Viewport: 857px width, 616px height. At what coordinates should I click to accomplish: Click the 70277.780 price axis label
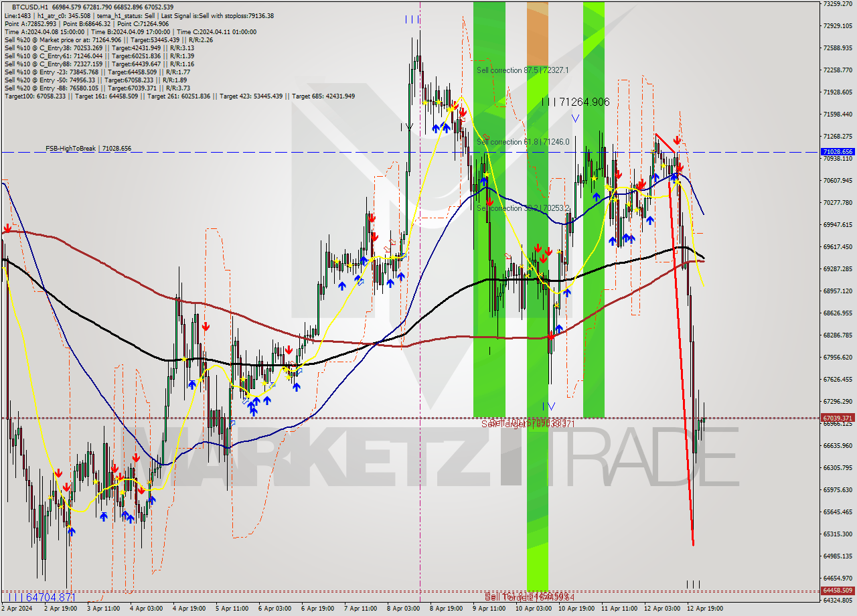[x=839, y=202]
